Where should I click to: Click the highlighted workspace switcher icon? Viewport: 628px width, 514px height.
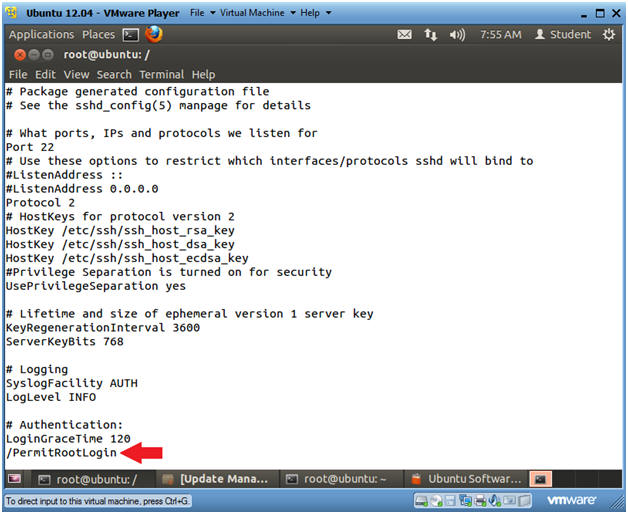[540, 479]
